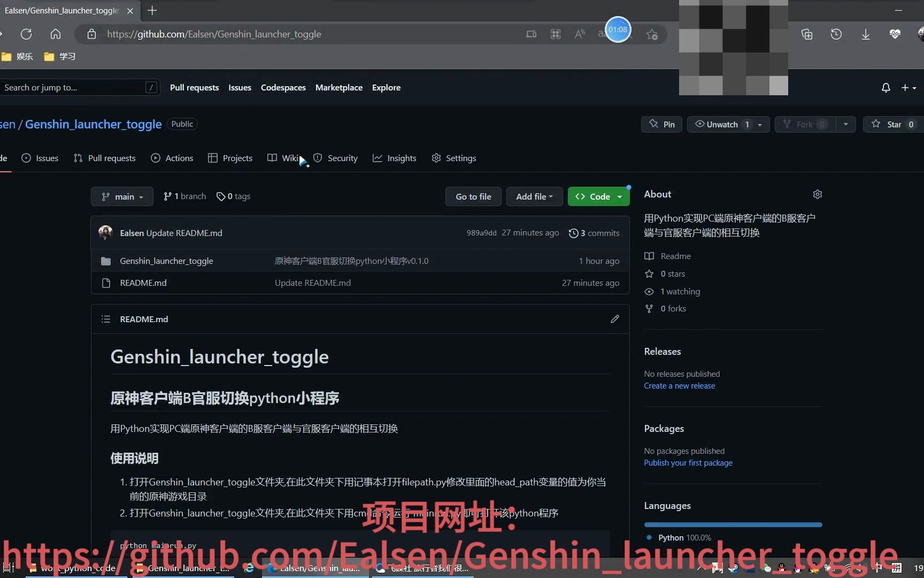View the 1 branch link
924x578 pixels.
coord(184,196)
